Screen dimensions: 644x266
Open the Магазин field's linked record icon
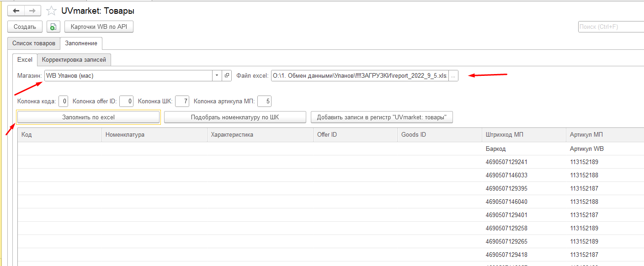click(227, 76)
